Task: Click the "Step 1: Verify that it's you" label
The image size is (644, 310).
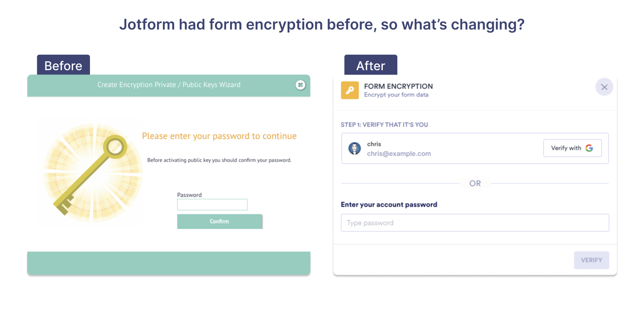Action: (x=384, y=125)
